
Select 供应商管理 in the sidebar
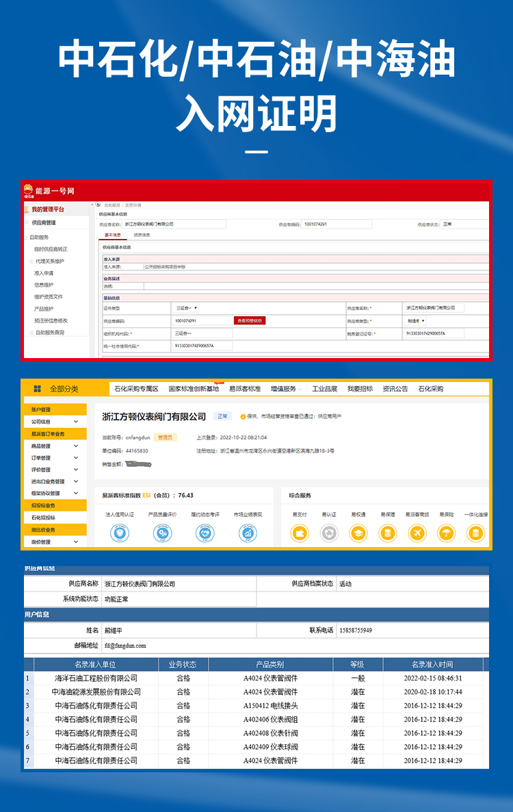click(44, 223)
